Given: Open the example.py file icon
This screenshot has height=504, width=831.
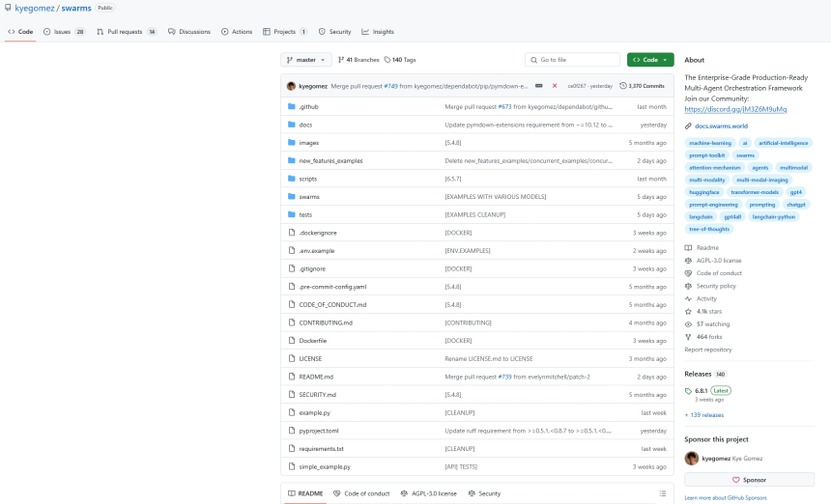Looking at the screenshot, I should [x=292, y=412].
